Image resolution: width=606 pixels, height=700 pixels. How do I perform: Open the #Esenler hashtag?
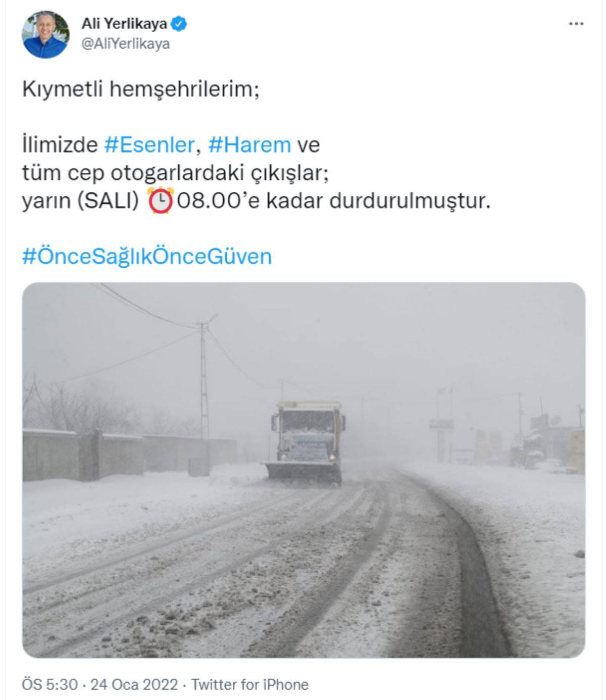click(149, 145)
